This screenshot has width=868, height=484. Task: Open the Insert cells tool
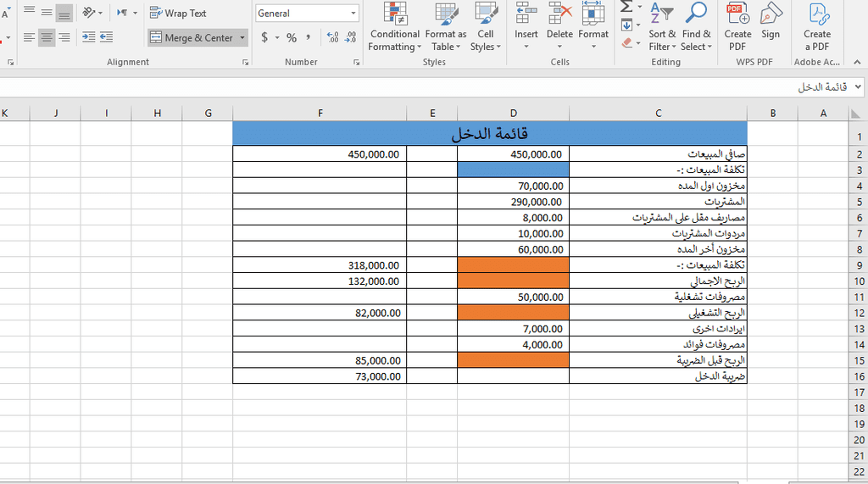526,27
